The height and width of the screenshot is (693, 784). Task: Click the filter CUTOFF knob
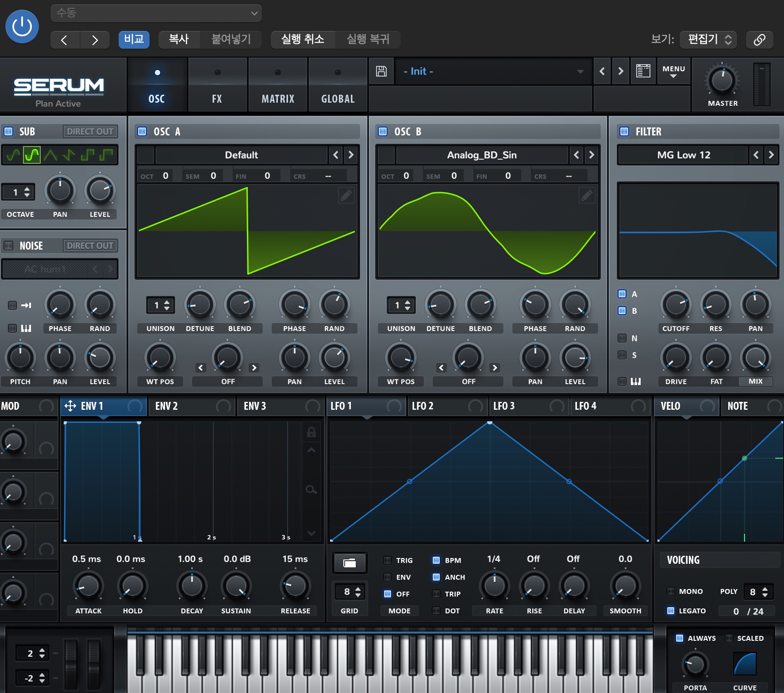click(676, 304)
